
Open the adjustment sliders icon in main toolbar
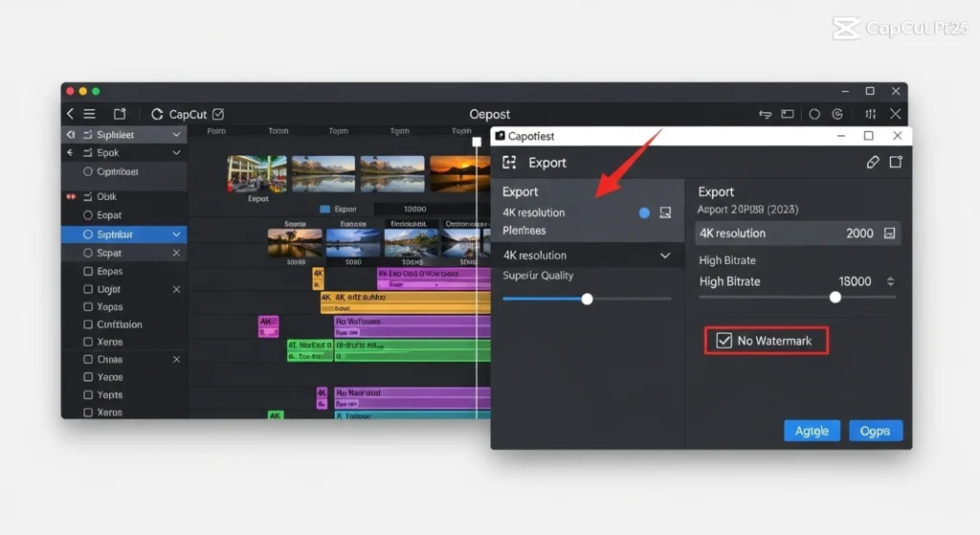[871, 114]
